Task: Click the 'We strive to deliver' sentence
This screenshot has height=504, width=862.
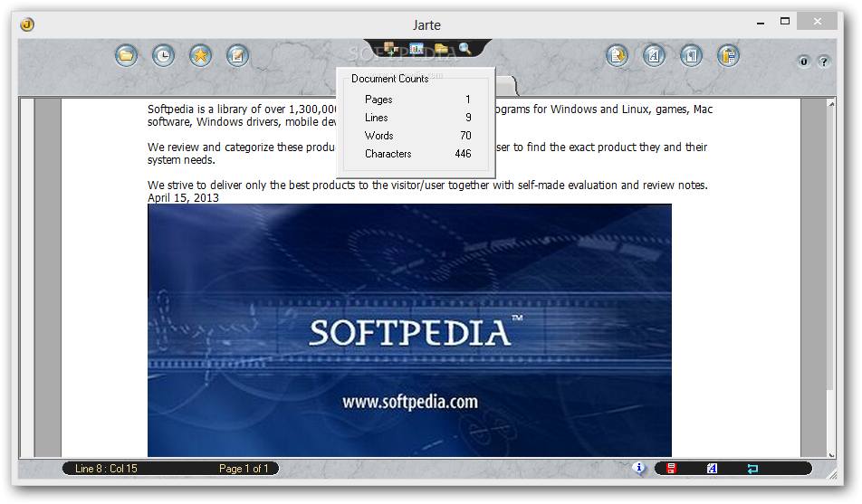Action: 427,185
